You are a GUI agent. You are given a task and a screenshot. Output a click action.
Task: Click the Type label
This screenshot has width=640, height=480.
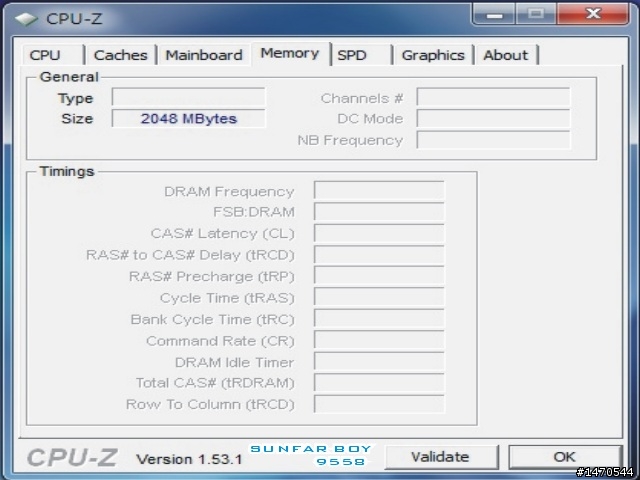76,98
